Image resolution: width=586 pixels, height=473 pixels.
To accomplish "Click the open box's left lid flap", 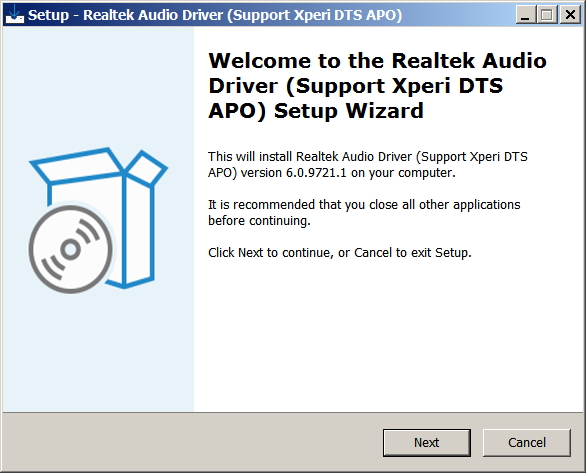I will coord(77,166).
